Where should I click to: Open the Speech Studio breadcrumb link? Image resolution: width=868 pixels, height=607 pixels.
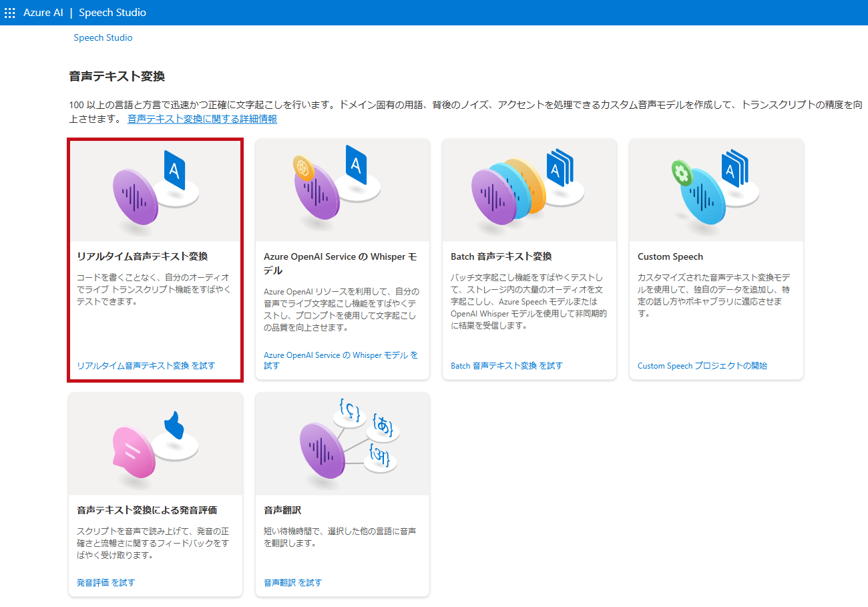pos(103,38)
